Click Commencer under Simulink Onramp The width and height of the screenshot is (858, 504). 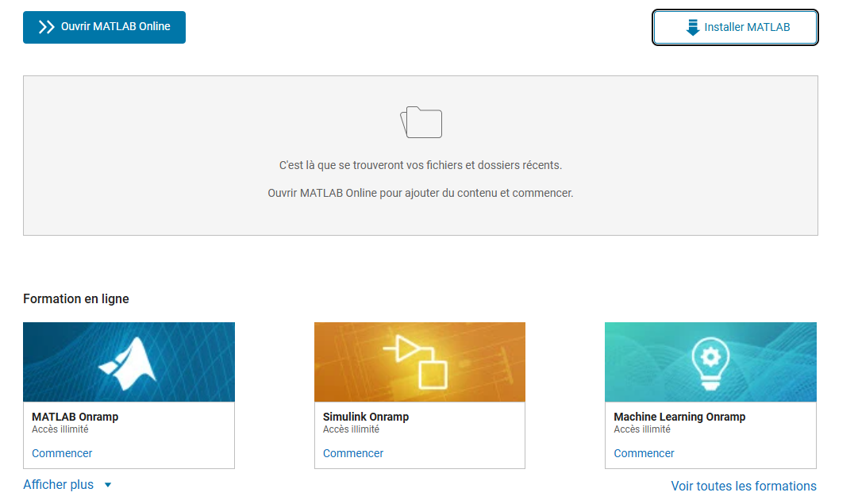(x=353, y=453)
